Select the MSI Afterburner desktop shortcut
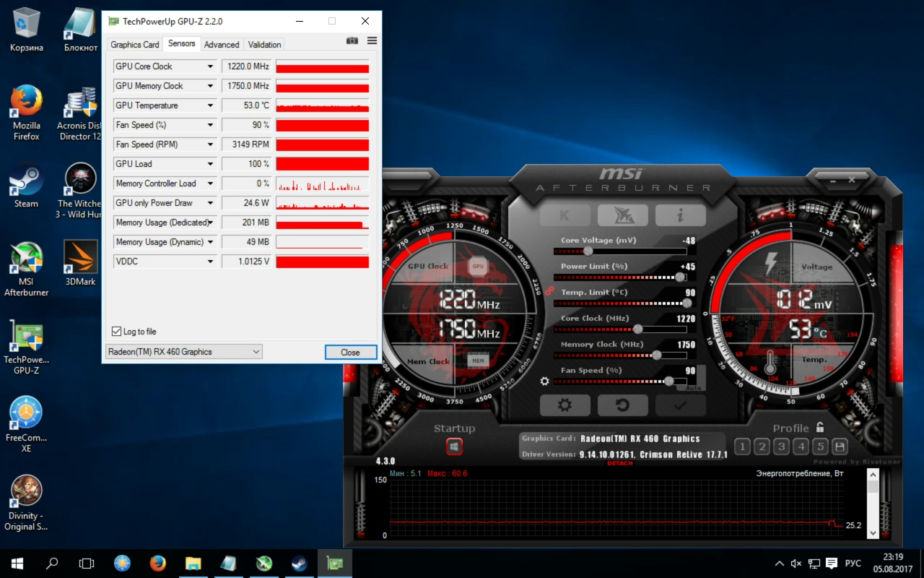This screenshot has height=578, width=924. pyautogui.click(x=27, y=269)
